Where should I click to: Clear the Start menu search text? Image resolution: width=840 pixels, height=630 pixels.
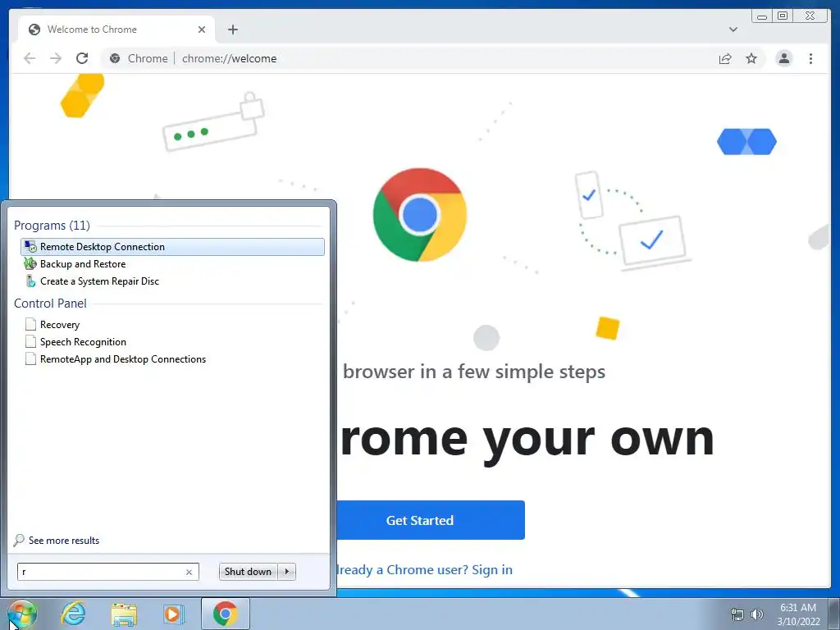coord(189,572)
